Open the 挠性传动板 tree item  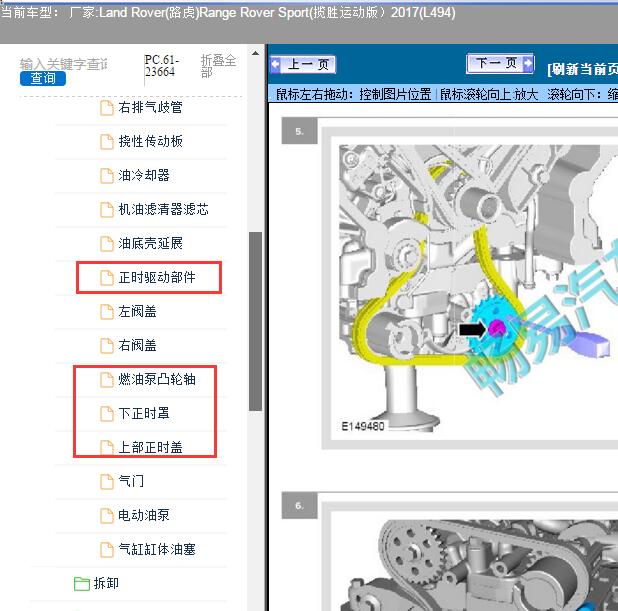150,141
